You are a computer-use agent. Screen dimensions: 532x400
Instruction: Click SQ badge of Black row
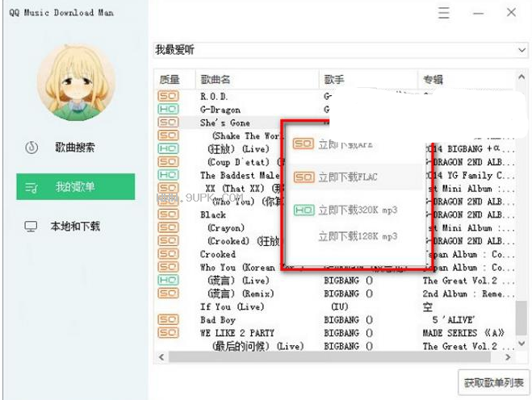coord(168,215)
